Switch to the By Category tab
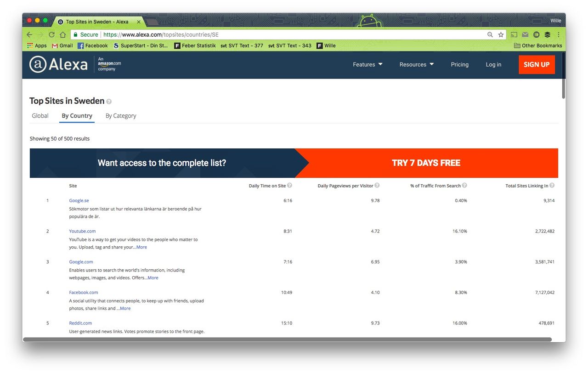This screenshot has height=374, width=588. pos(121,116)
